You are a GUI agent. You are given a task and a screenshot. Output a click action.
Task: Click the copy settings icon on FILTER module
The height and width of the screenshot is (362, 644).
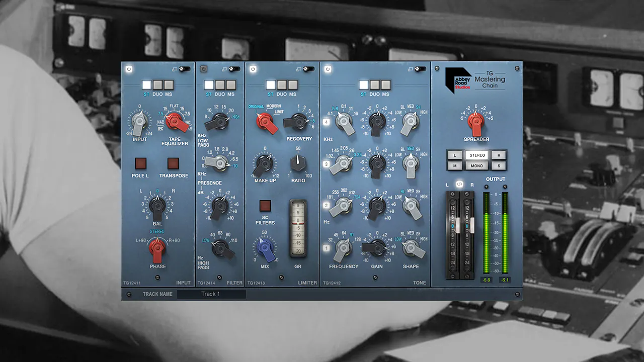click(224, 69)
